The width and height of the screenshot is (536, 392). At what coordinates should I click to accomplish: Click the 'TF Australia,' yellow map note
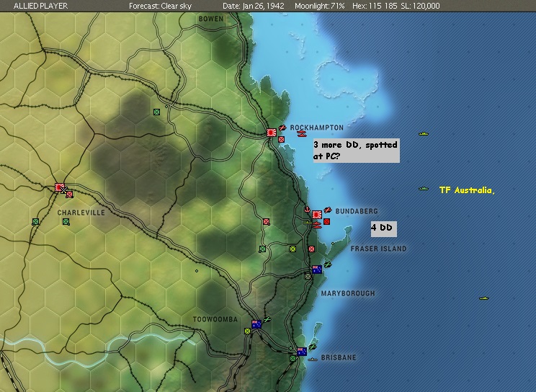point(467,190)
